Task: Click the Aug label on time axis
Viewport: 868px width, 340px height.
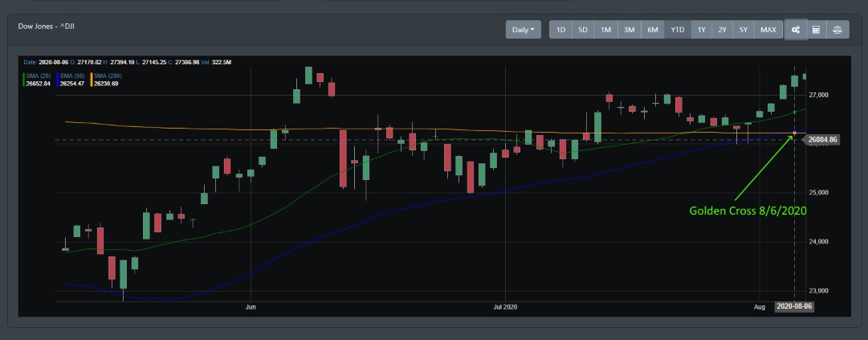Action: coord(760,306)
